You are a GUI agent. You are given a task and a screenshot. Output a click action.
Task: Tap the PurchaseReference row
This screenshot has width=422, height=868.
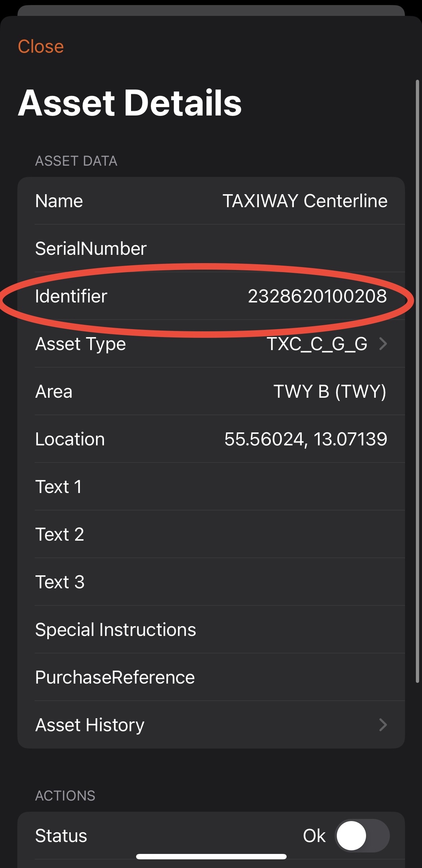pos(211,677)
